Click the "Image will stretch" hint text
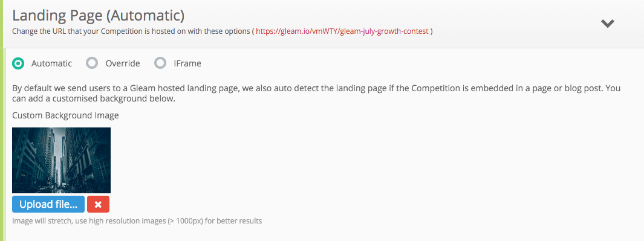The image size is (644, 241). click(x=137, y=221)
